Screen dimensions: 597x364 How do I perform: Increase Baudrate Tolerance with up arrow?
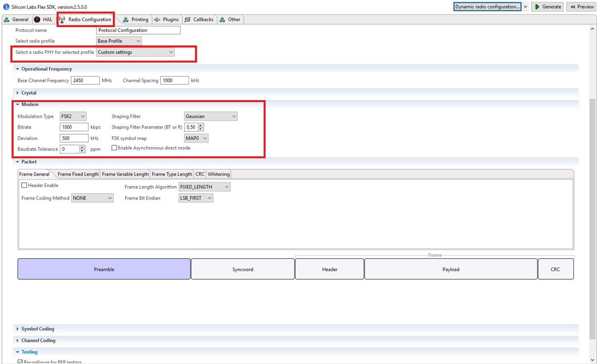[82, 147]
